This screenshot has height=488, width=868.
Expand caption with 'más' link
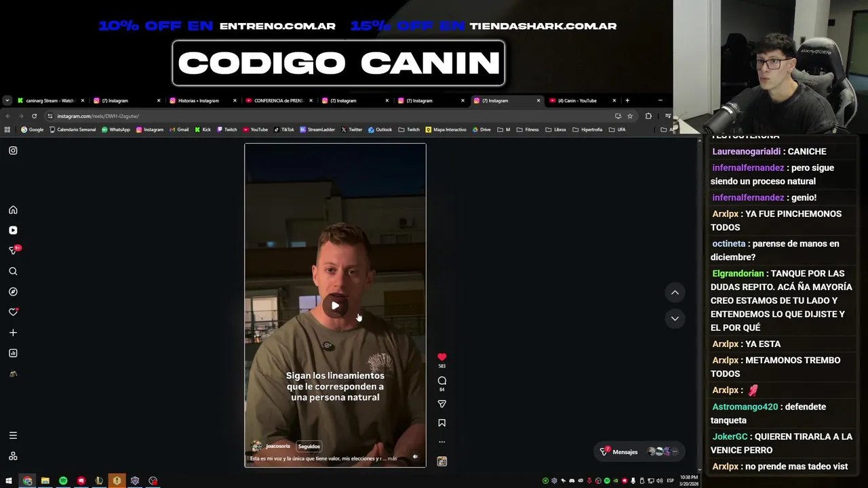[393, 459]
